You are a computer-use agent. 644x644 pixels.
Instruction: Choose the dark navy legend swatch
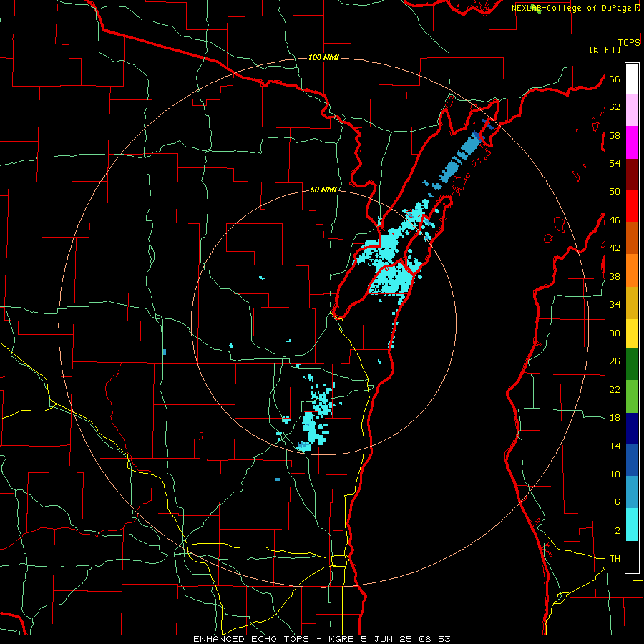(x=632, y=429)
